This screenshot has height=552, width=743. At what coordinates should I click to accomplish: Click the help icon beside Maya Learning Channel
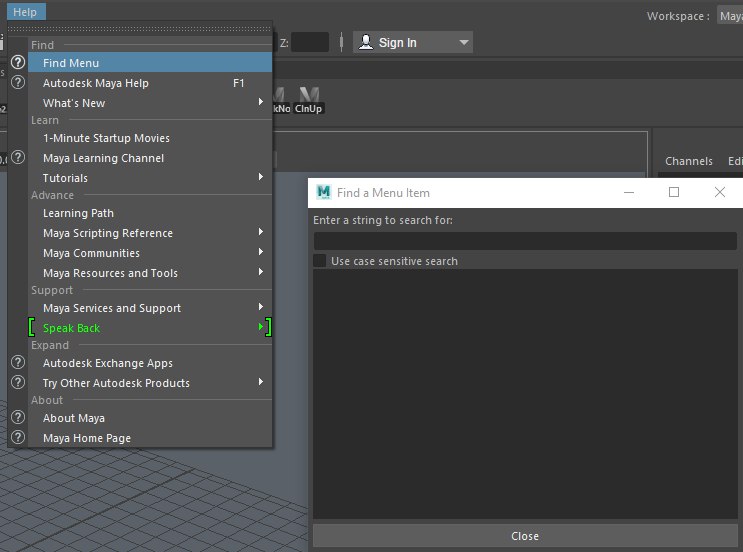tap(18, 157)
